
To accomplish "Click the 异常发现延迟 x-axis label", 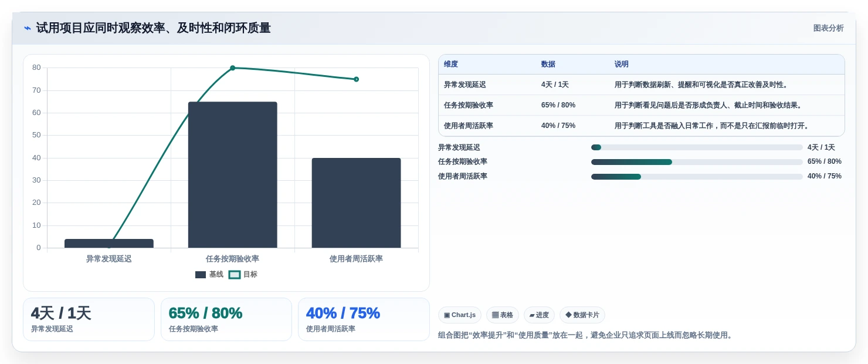I will point(109,259).
